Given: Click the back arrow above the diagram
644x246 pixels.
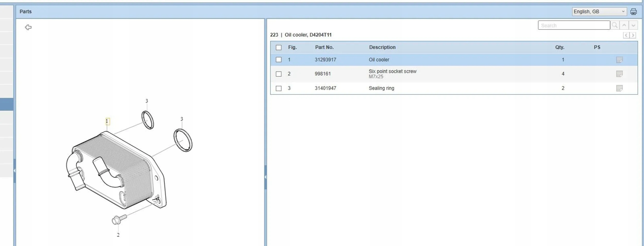Looking at the screenshot, I should 28,27.
